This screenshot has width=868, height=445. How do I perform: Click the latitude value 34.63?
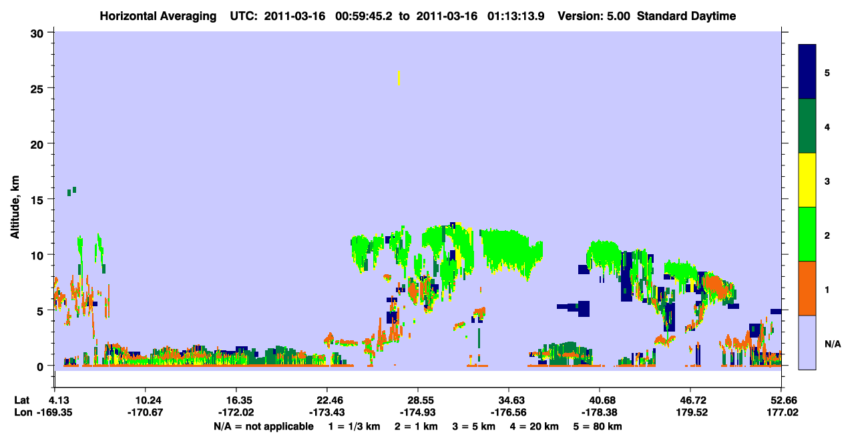point(509,400)
